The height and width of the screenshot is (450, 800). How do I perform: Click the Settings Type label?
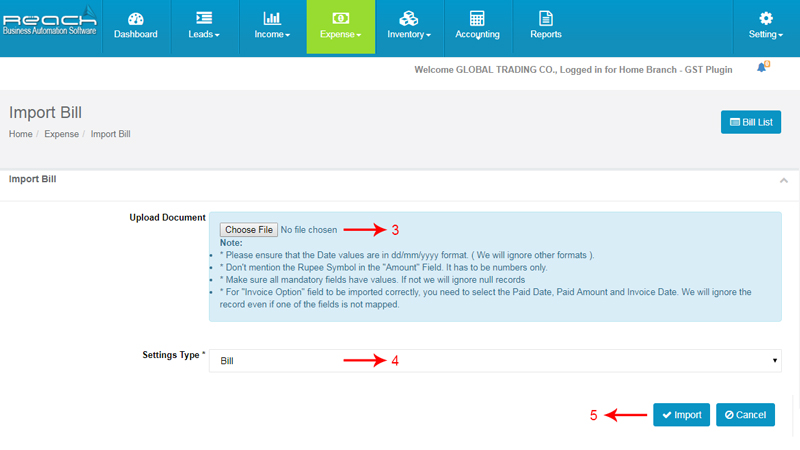tap(173, 355)
